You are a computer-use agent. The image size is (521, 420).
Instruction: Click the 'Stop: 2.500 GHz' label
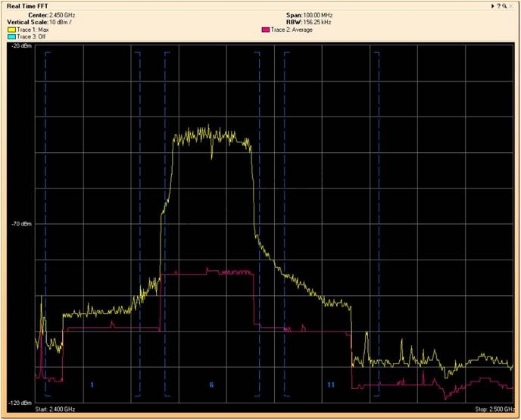coord(494,409)
